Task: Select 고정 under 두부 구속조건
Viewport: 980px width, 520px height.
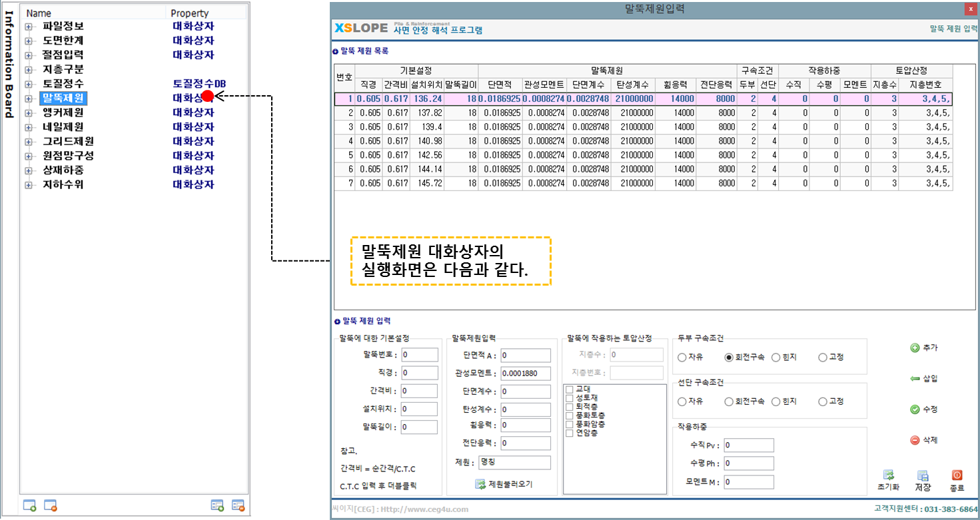Action: [x=823, y=358]
